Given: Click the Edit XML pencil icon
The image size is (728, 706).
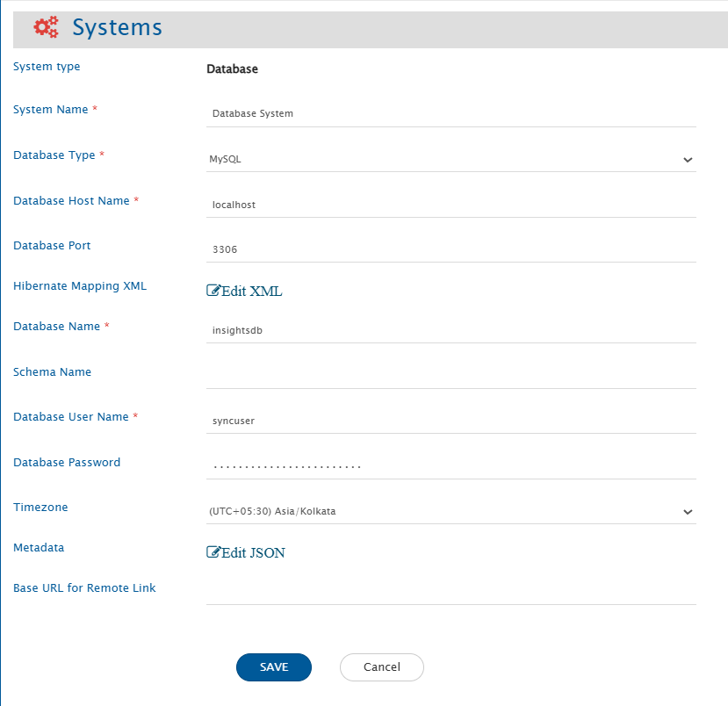Looking at the screenshot, I should pos(213,291).
